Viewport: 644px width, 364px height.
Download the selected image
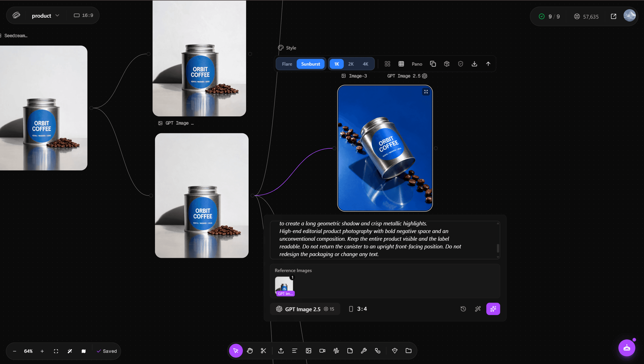click(474, 64)
